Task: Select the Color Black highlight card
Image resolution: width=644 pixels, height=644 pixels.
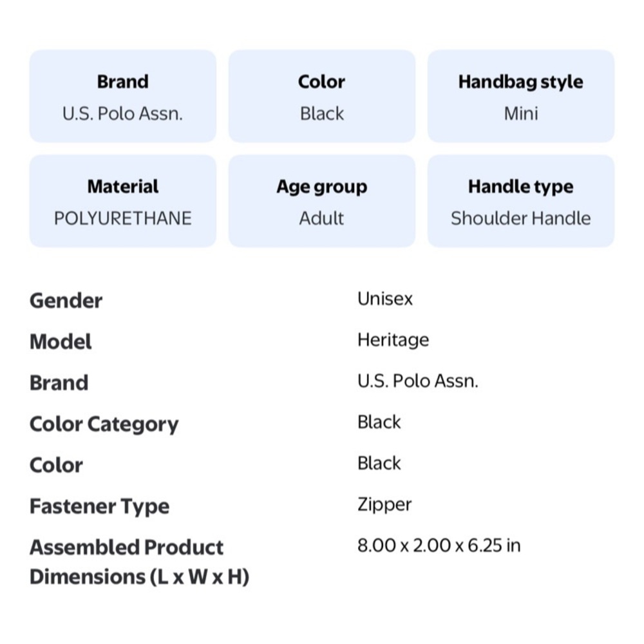Action: 321,97
